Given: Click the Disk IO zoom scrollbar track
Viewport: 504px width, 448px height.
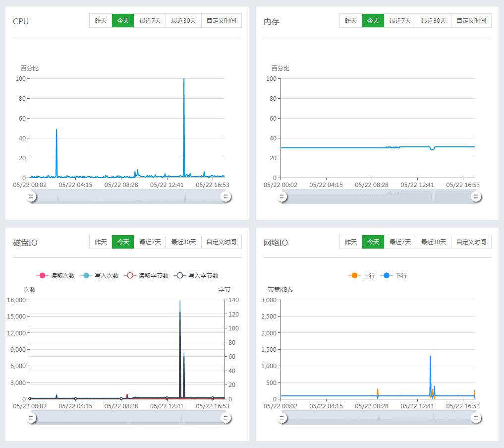Looking at the screenshot, I should click(x=129, y=418).
